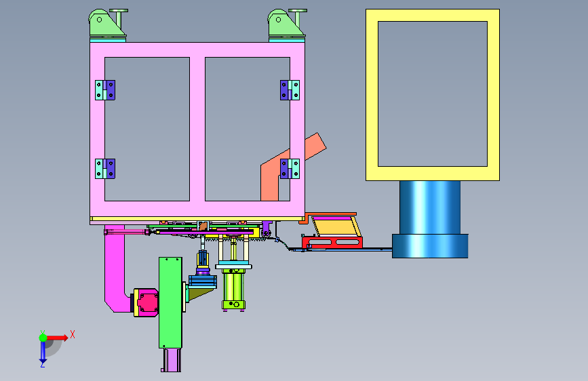Select the wide blue cylinder base
This screenshot has height=381, width=588.
click(x=430, y=246)
